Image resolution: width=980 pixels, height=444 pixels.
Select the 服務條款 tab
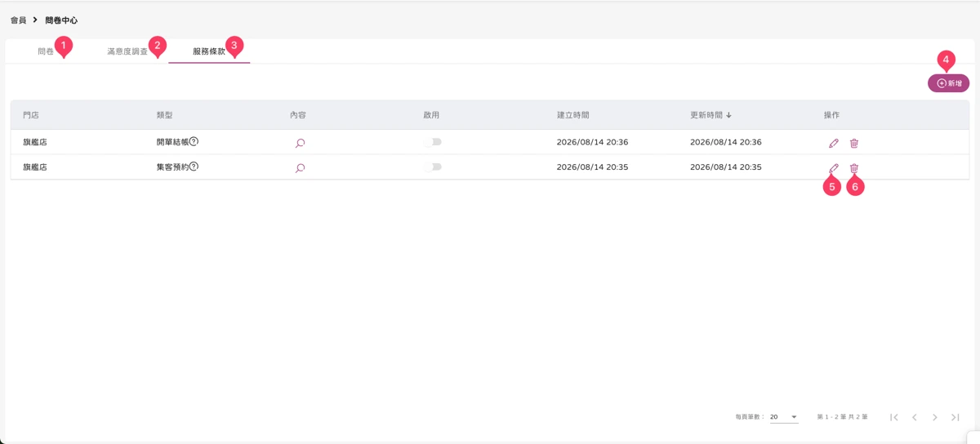[209, 51]
